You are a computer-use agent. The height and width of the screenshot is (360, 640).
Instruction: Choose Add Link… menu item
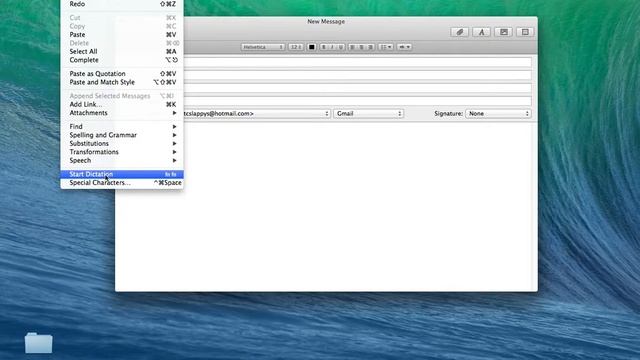122,104
